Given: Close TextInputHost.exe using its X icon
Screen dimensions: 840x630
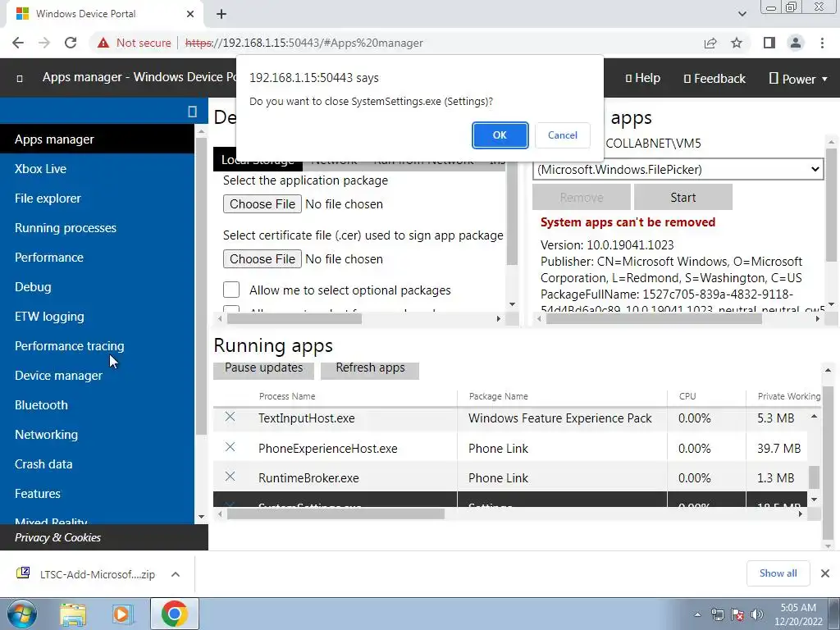Looking at the screenshot, I should (230, 417).
